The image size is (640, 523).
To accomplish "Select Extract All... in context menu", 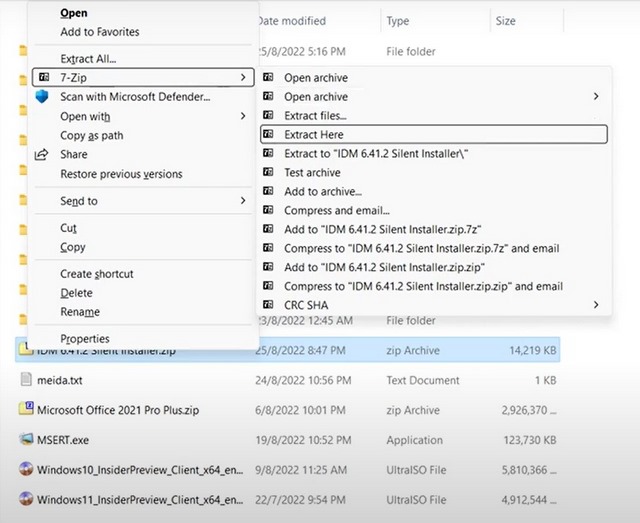I will (x=88, y=59).
